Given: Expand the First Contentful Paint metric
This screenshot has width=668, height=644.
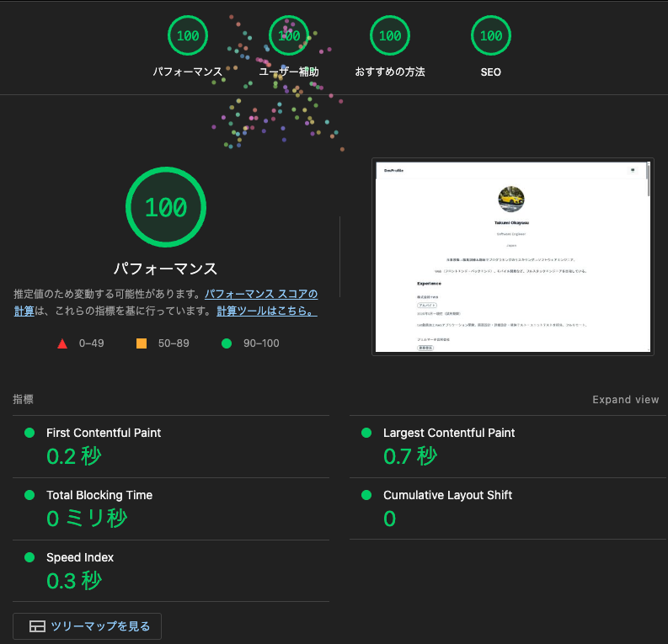Looking at the screenshot, I should (104, 433).
